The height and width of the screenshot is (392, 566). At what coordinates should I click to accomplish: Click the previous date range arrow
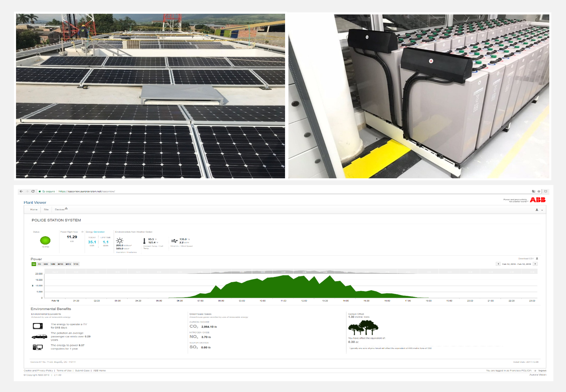click(x=498, y=264)
